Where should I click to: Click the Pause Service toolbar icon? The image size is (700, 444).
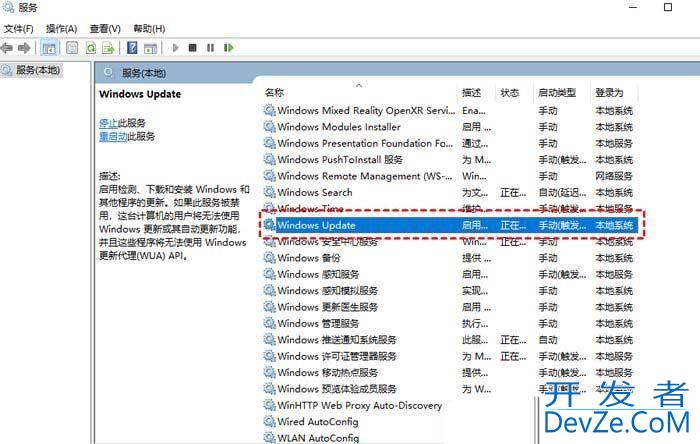point(210,48)
